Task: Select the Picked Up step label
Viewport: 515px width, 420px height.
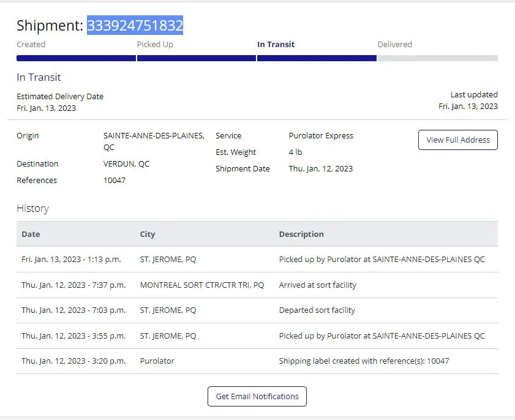Action: (154, 44)
